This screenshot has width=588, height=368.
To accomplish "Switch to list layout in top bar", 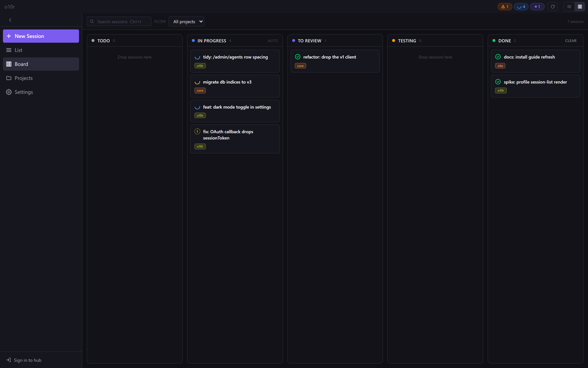I will point(569,7).
